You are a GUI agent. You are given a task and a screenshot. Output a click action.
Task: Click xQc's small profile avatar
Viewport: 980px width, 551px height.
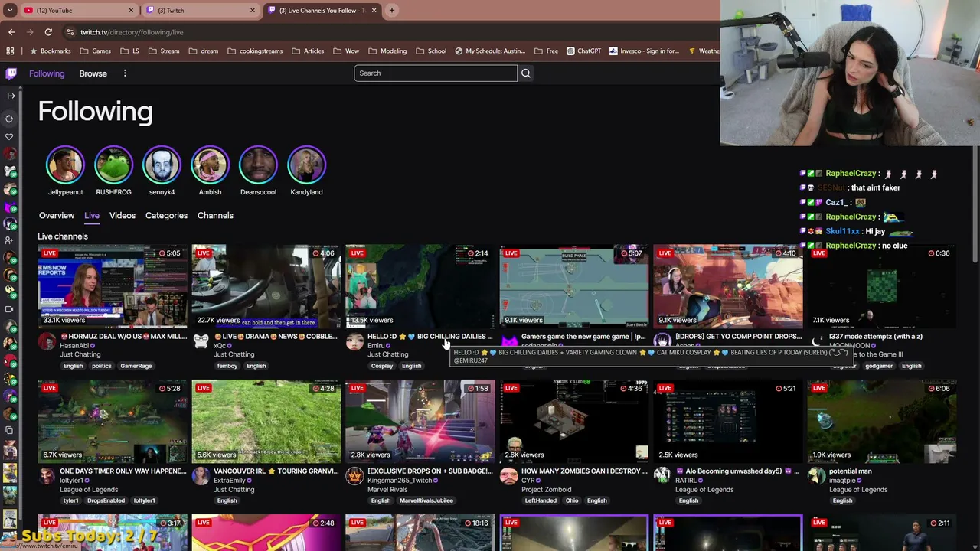pos(201,342)
